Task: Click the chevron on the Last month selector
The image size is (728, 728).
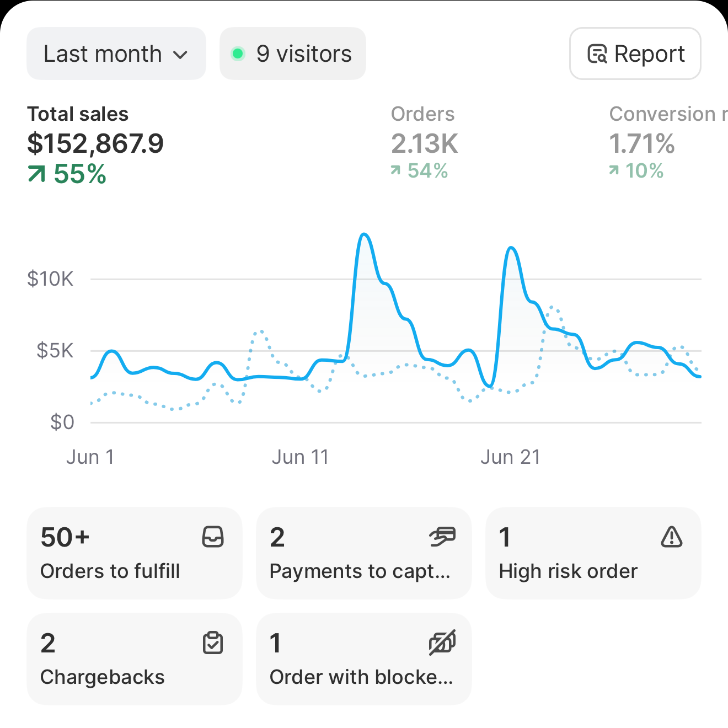Action: (x=181, y=55)
